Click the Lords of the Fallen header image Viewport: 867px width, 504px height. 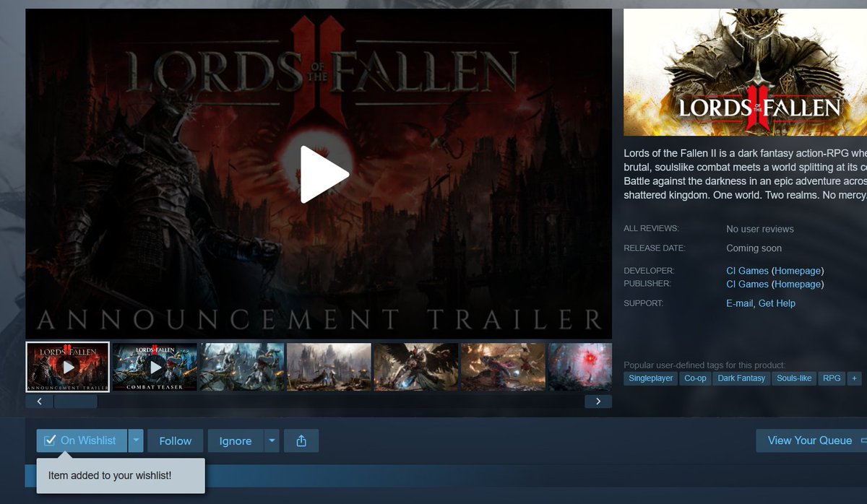(x=745, y=72)
